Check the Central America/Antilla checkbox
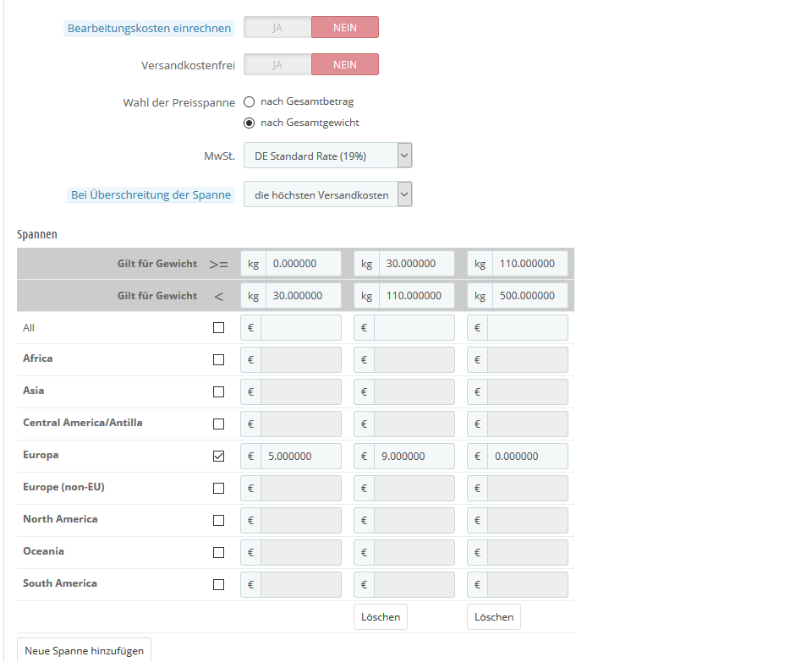The image size is (812, 662). [218, 424]
